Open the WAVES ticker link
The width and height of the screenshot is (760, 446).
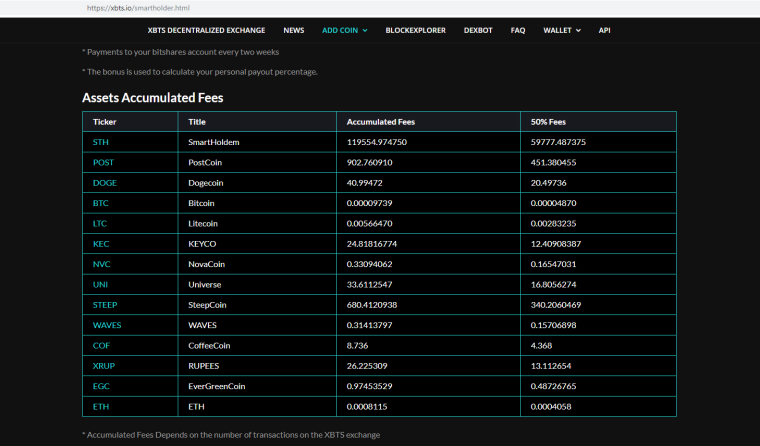[x=107, y=325]
